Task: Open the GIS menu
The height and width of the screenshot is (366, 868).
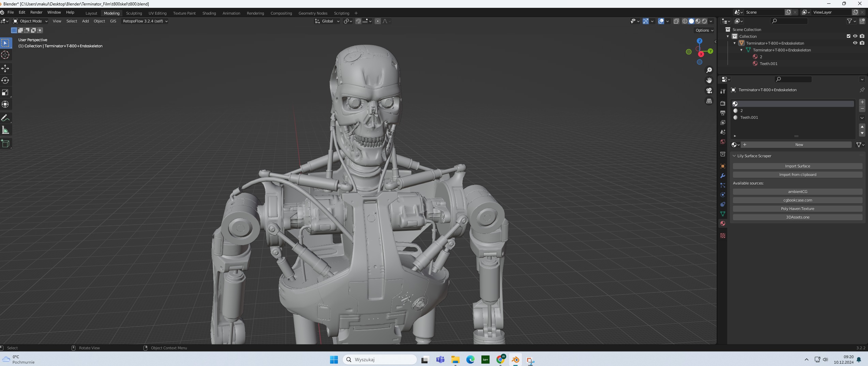Action: pyautogui.click(x=113, y=21)
